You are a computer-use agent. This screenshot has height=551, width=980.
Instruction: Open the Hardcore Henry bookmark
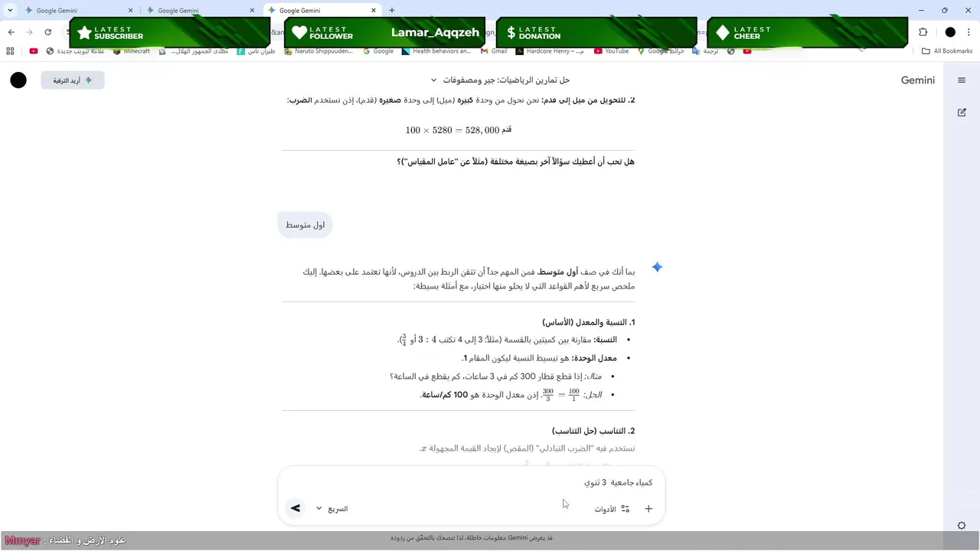pos(550,51)
